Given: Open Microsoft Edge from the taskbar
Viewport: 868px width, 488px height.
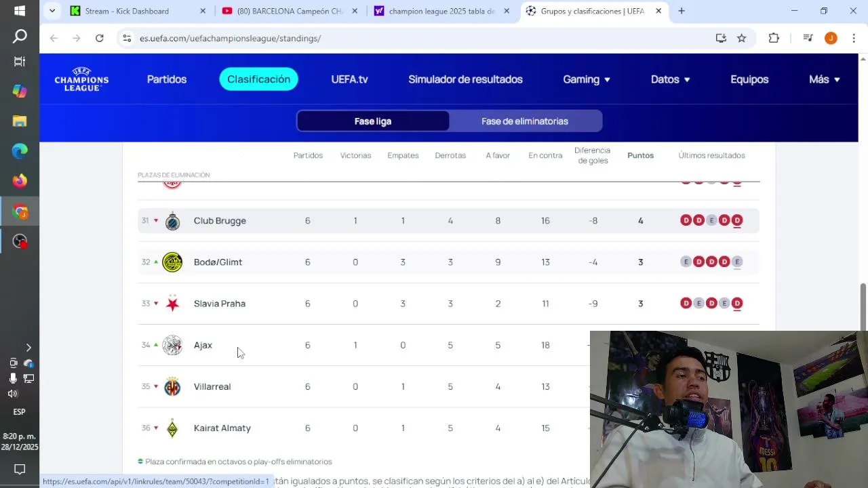Looking at the screenshot, I should [20, 150].
